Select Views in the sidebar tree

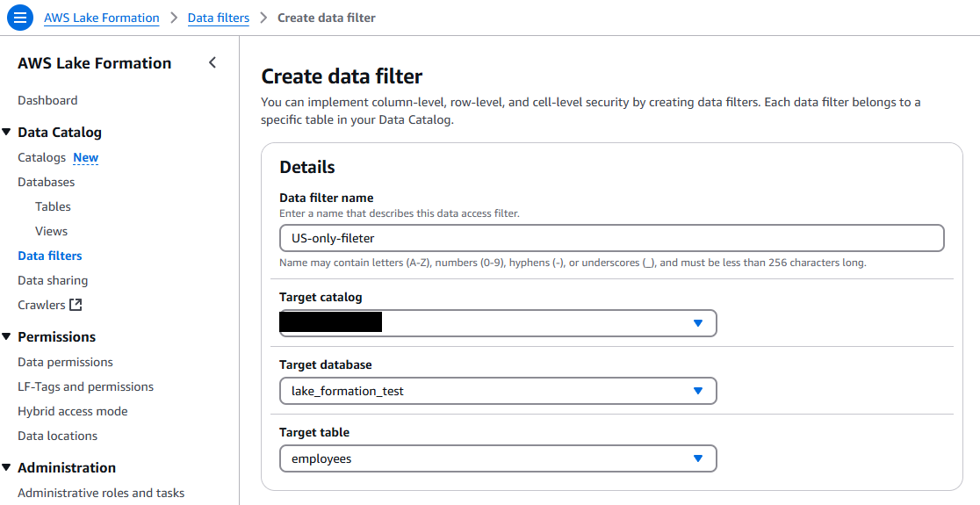[51, 231]
